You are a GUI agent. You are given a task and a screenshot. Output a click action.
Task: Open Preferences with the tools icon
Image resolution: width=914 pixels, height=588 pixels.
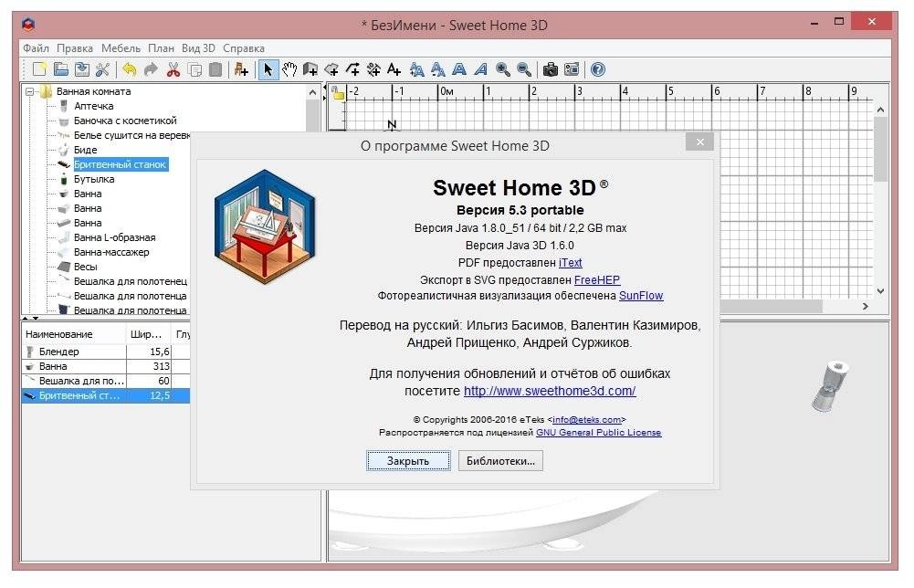[x=102, y=69]
